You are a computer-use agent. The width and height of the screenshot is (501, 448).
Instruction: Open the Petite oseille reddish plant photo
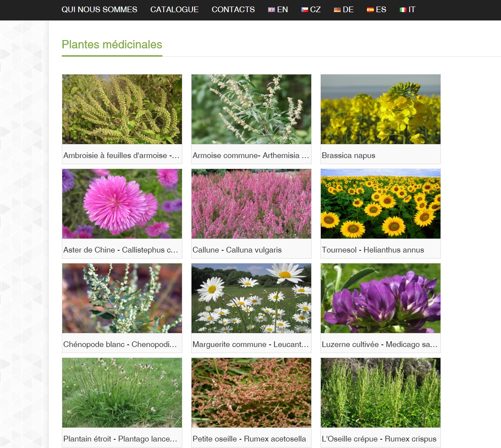(251, 393)
